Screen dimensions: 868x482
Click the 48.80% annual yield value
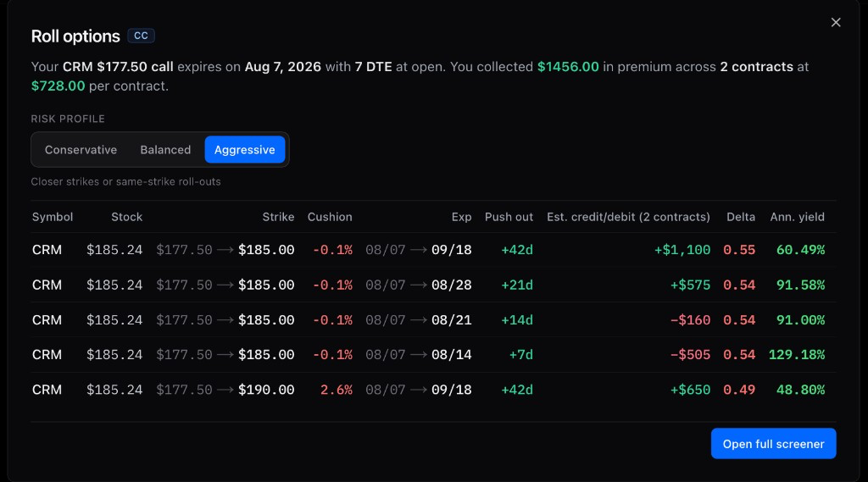click(x=800, y=390)
